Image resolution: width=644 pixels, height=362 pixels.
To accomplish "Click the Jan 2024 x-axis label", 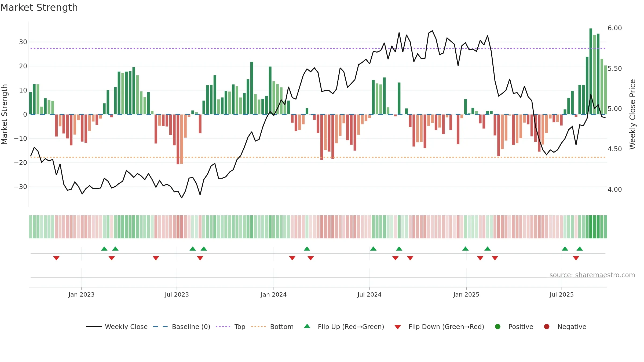I will (x=274, y=294).
